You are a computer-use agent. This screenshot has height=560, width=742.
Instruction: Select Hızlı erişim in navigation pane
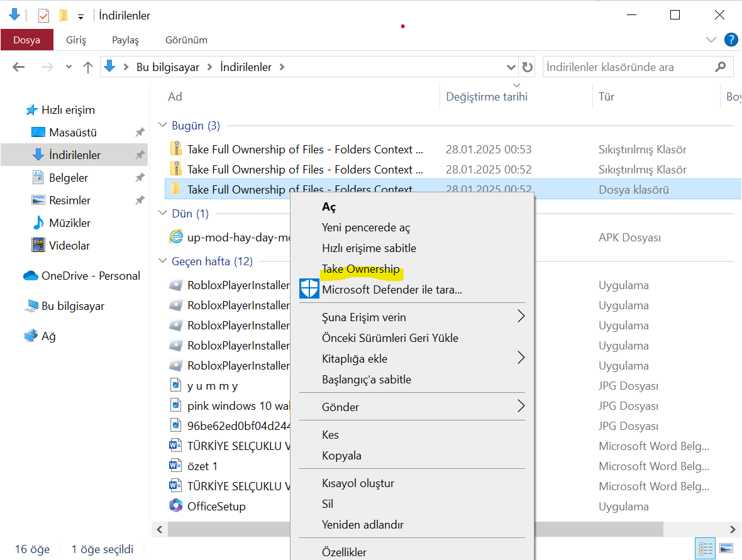point(68,110)
